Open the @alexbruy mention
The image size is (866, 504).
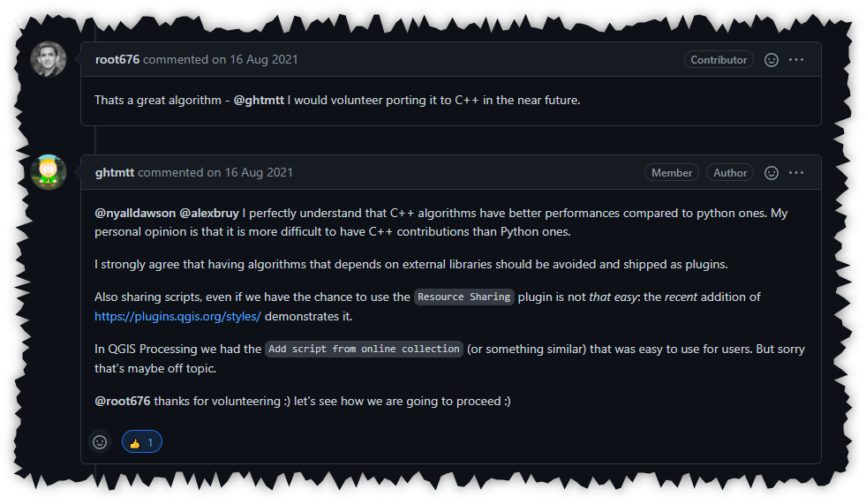[210, 214]
